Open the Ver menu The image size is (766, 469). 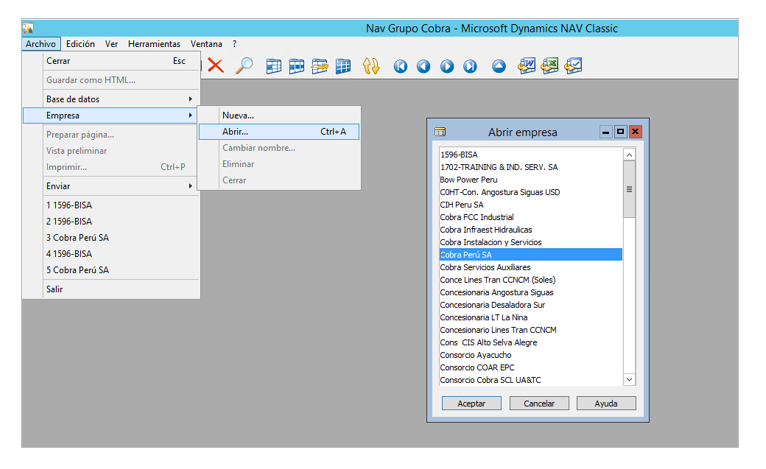(111, 44)
